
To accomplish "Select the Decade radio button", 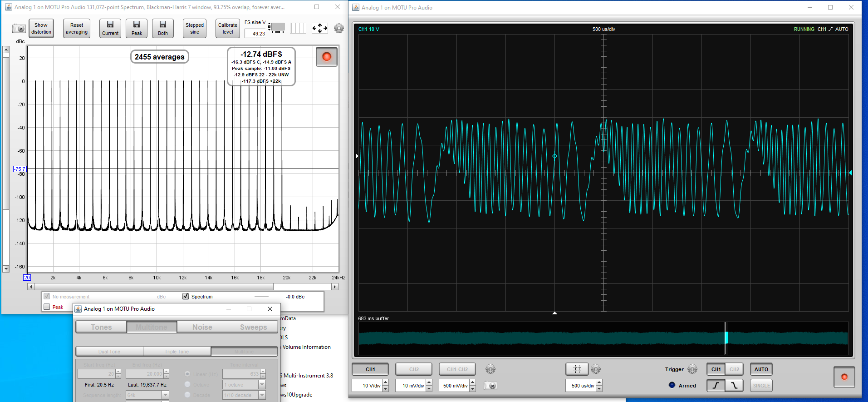I will click(x=187, y=395).
